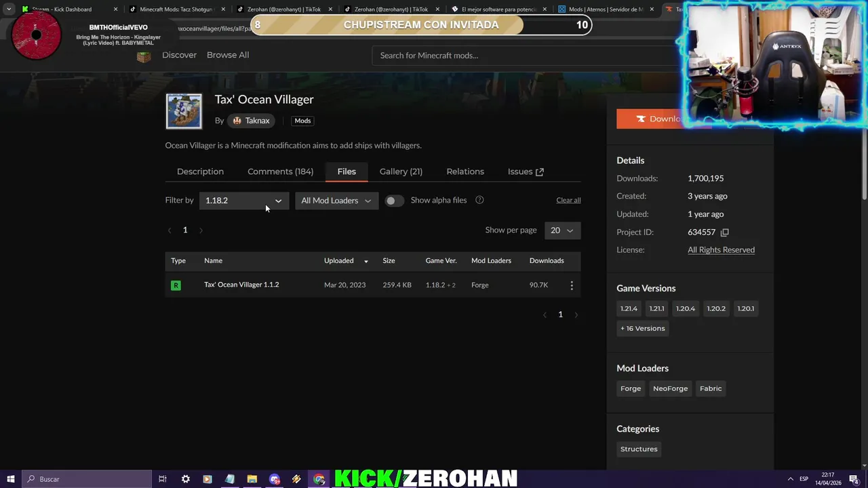Open the 1.18.2 game version filter dropdown

pos(244,201)
